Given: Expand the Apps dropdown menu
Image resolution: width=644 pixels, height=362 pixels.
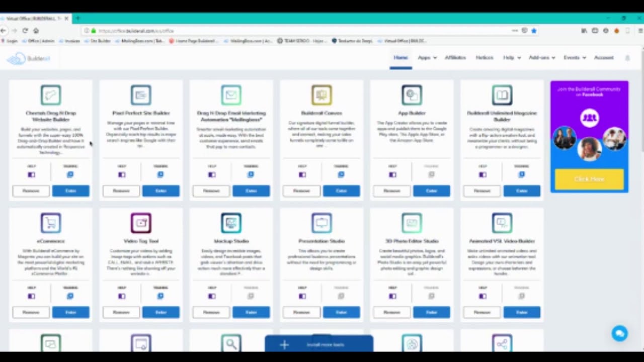Looking at the screenshot, I should click(427, 58).
